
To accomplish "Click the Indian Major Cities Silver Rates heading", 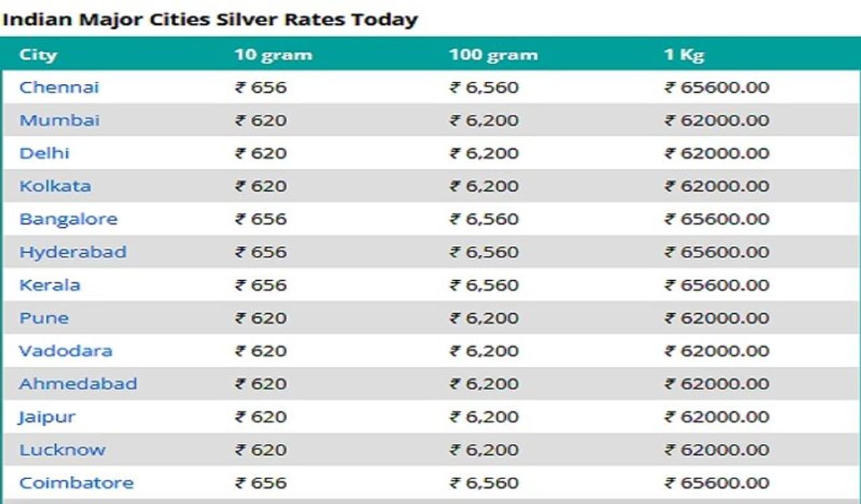I will (210, 19).
